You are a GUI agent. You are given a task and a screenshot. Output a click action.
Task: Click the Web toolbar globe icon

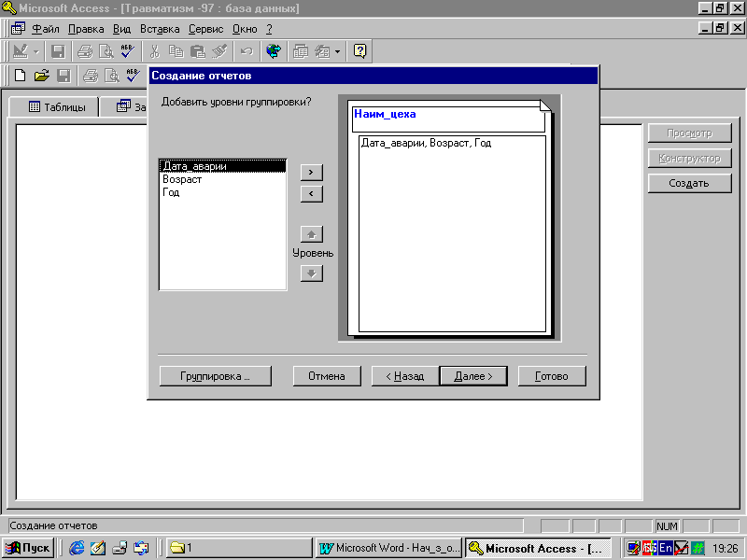[274, 51]
